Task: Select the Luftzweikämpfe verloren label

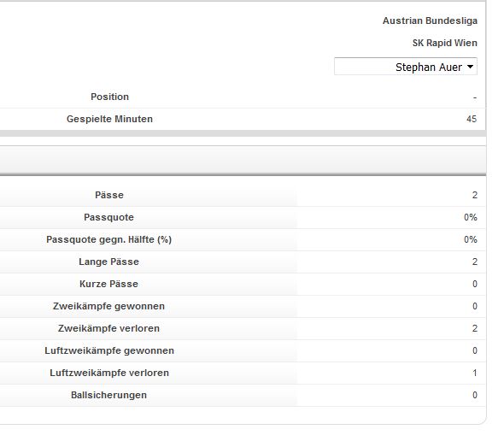Action: (109, 373)
